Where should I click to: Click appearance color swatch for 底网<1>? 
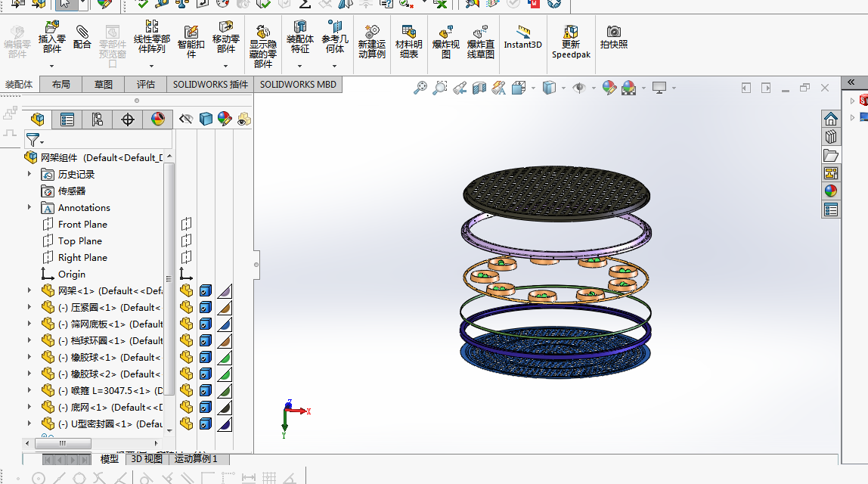coord(225,407)
